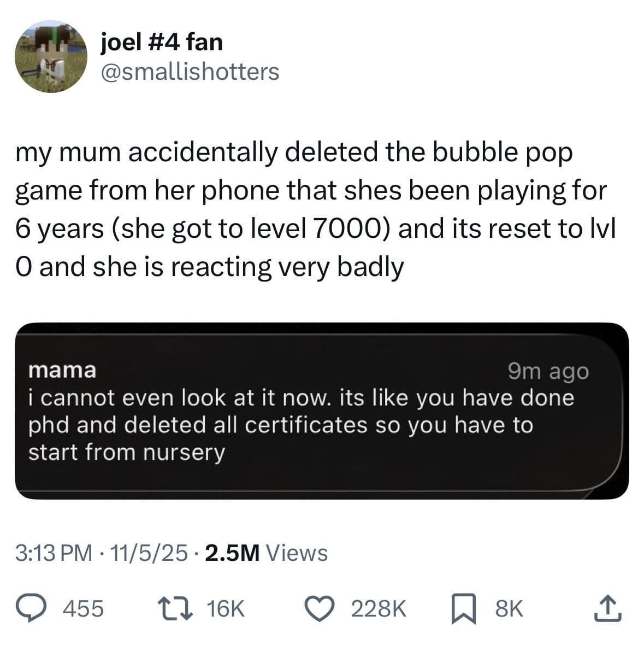Open the 2.5M Views analytics
This screenshot has height=651, width=644.
tap(267, 553)
